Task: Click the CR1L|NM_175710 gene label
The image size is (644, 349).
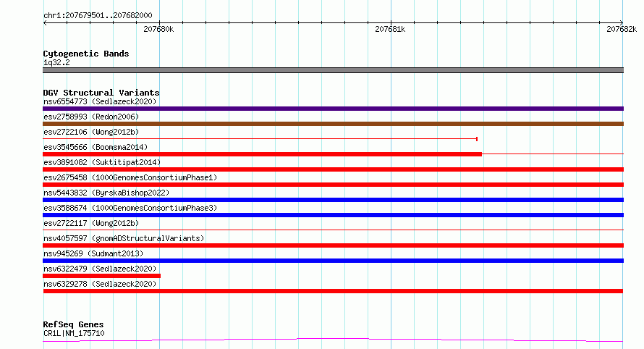Action: 74,333
